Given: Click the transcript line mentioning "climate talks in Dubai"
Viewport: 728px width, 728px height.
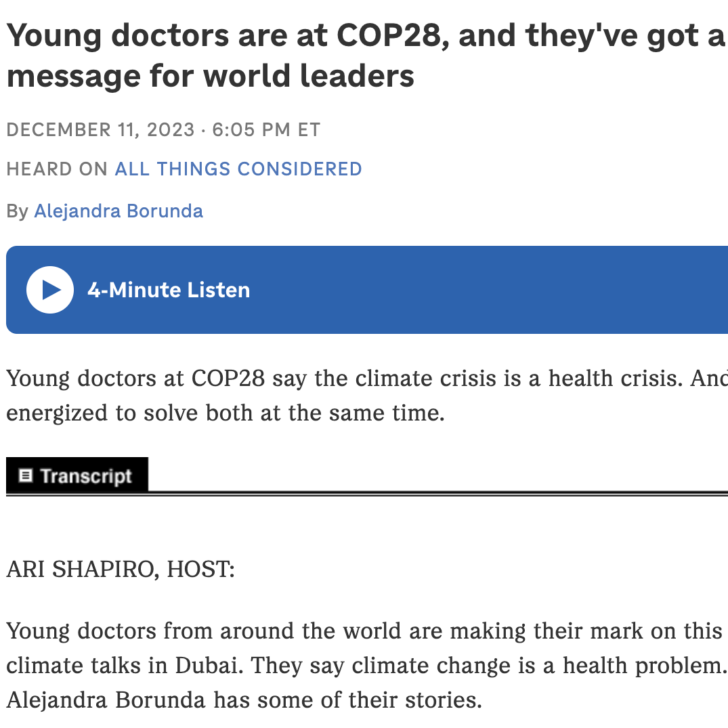Looking at the screenshot, I should tap(366, 665).
